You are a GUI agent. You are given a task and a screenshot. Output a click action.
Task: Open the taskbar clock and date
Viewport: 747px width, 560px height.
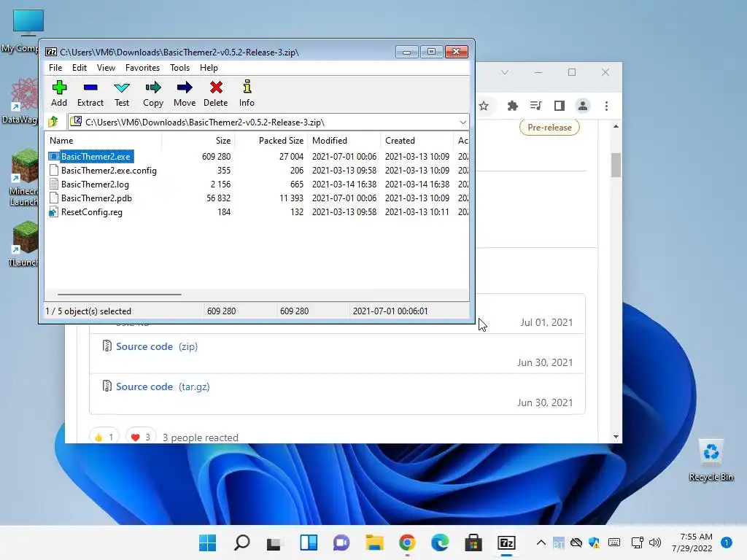click(692, 542)
